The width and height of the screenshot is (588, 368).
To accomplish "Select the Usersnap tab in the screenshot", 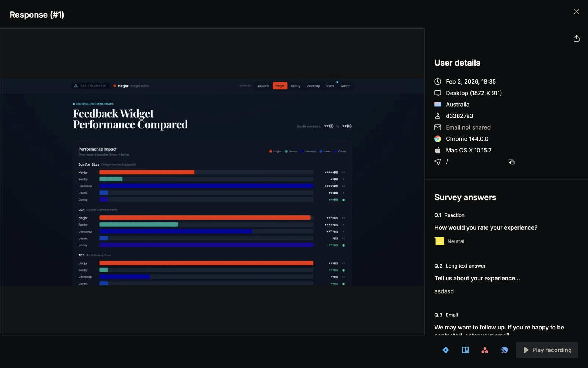I will [313, 86].
